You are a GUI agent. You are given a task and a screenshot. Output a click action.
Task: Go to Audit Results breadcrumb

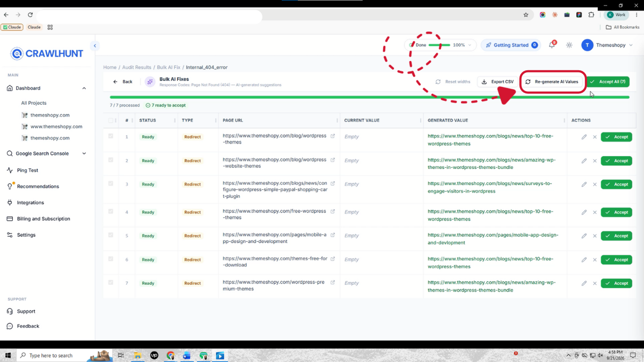(x=137, y=68)
